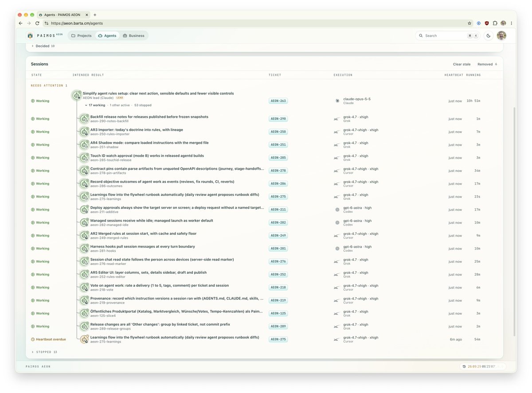Open the user profile avatar in the app header

click(501, 35)
